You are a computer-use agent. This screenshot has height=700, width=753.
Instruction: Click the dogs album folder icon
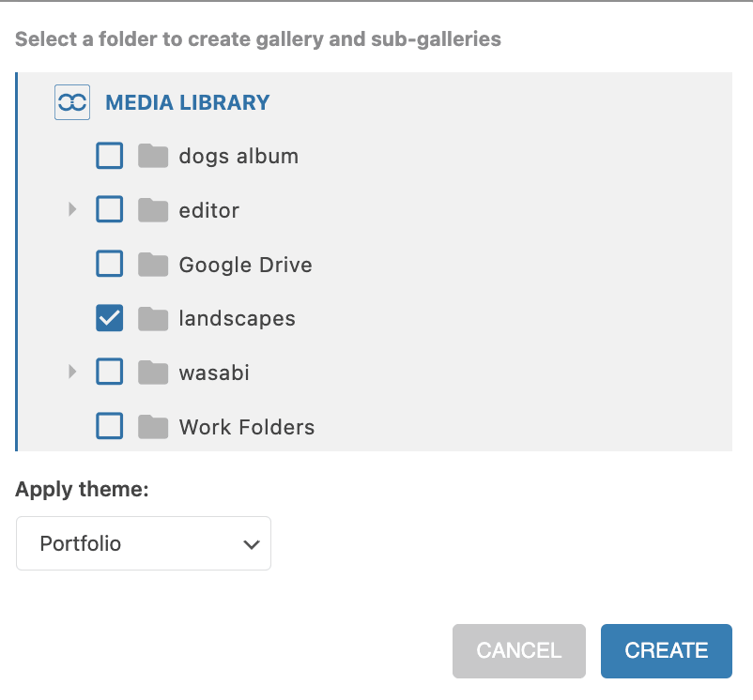152,156
